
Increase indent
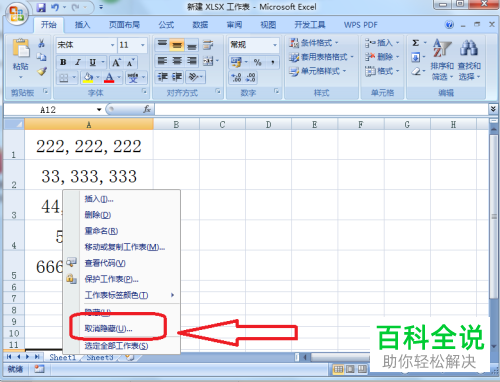(x=177, y=77)
